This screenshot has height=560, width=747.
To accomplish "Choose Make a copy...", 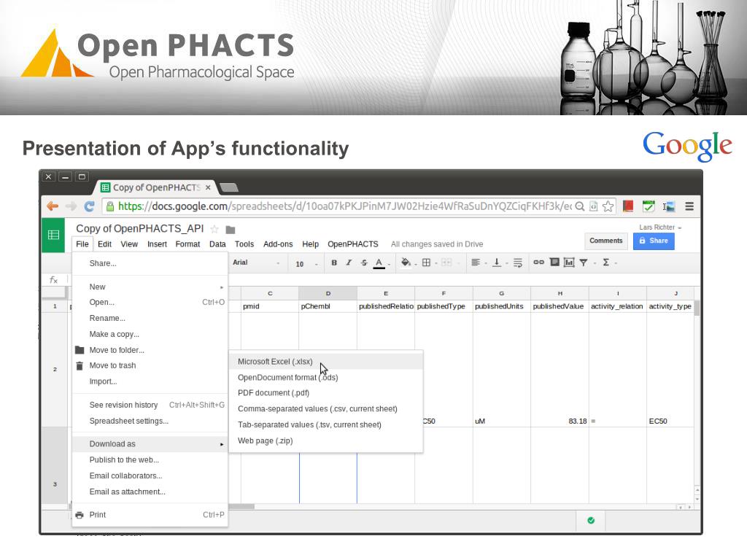I will (x=150, y=334).
